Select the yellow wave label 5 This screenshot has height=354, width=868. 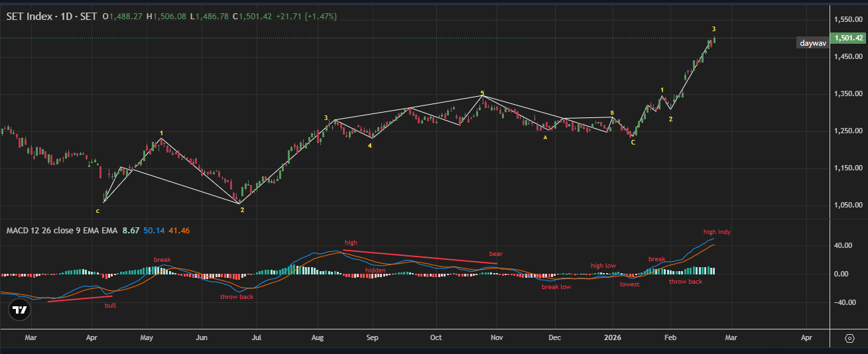tap(482, 93)
